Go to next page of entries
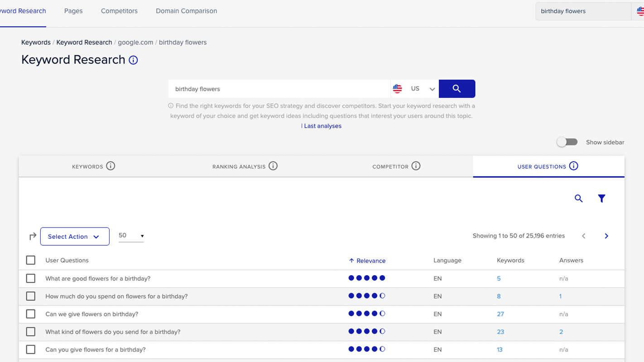The width and height of the screenshot is (644, 362). click(606, 236)
